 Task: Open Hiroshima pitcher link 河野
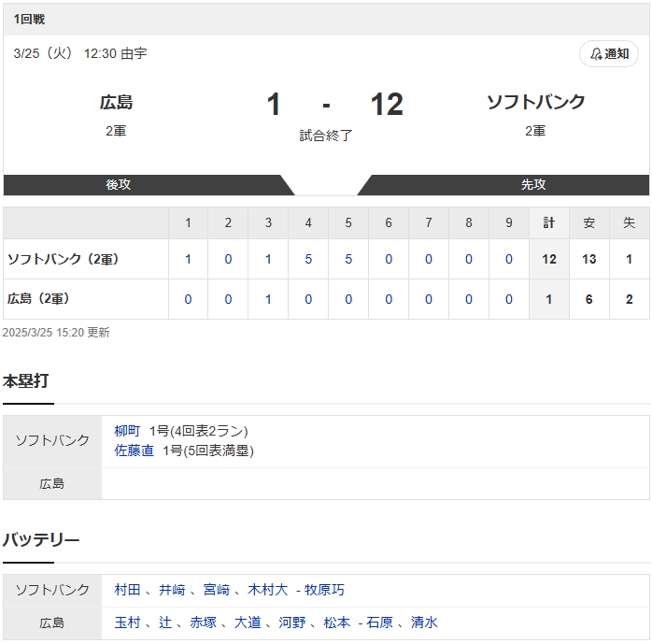coord(291,622)
